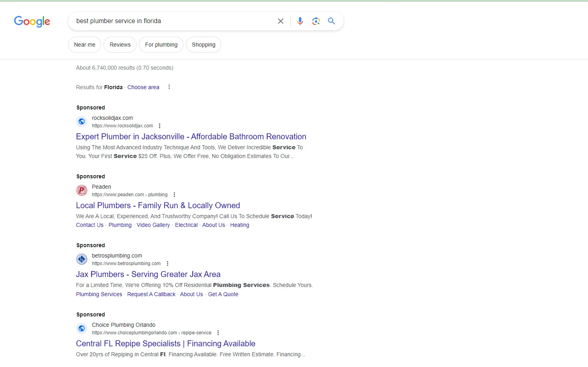Start voice search with microphone icon
Screen dimensions: 588x367
(300, 21)
